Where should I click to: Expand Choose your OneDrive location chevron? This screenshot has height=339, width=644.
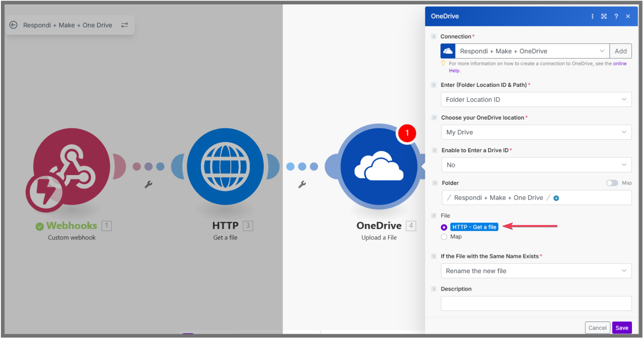433,117
